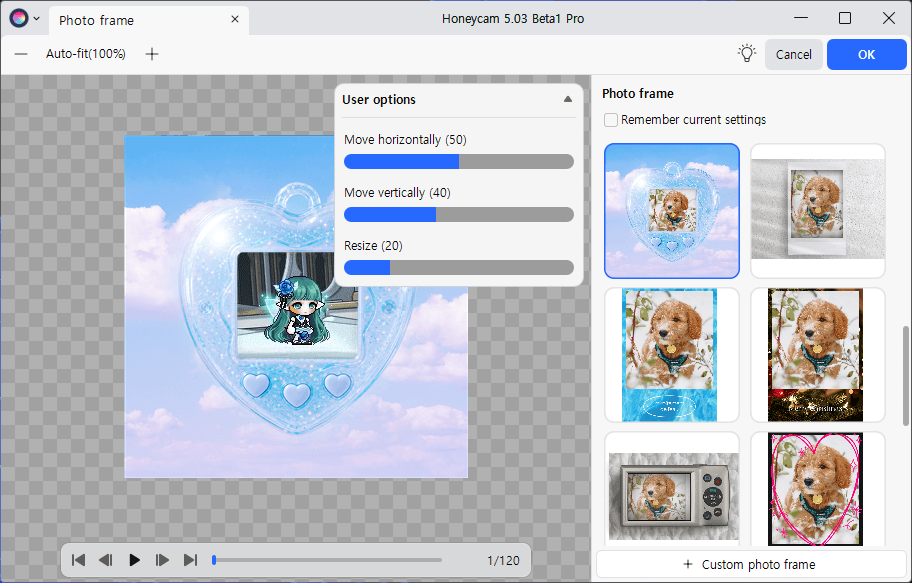Pick the digital camera frame thumbnail
Screen dimensions: 912x583
tap(672, 489)
